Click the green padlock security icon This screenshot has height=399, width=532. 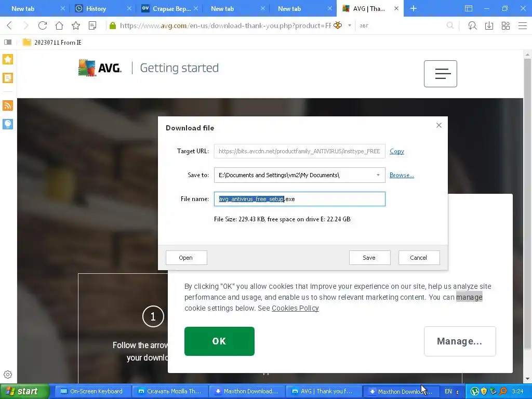pyautogui.click(x=113, y=25)
